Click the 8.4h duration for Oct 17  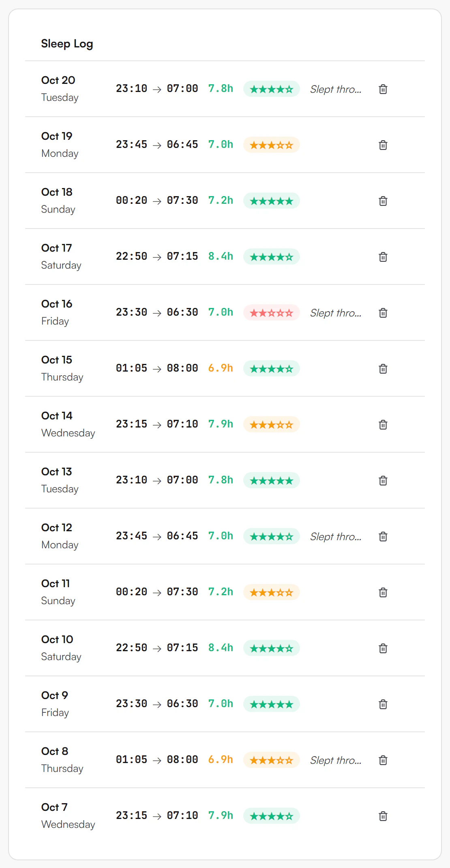point(221,256)
